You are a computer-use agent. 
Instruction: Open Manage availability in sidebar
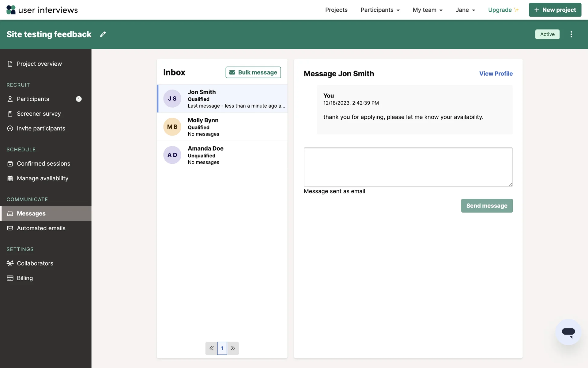click(42, 178)
